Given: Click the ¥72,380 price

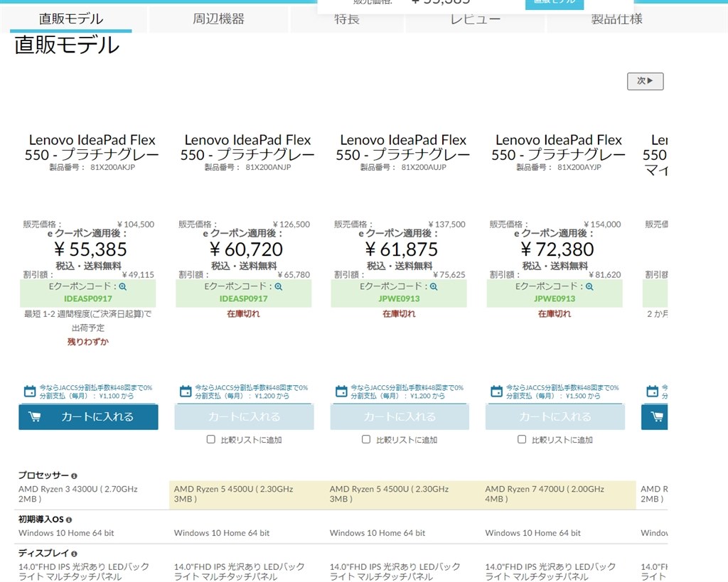Looking at the screenshot, I should tap(557, 249).
